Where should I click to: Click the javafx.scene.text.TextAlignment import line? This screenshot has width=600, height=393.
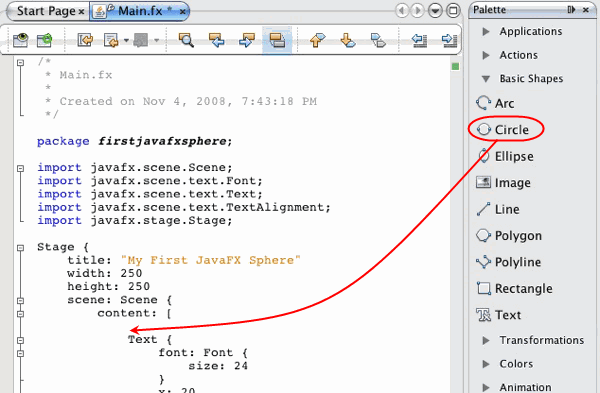pyautogui.click(x=184, y=207)
